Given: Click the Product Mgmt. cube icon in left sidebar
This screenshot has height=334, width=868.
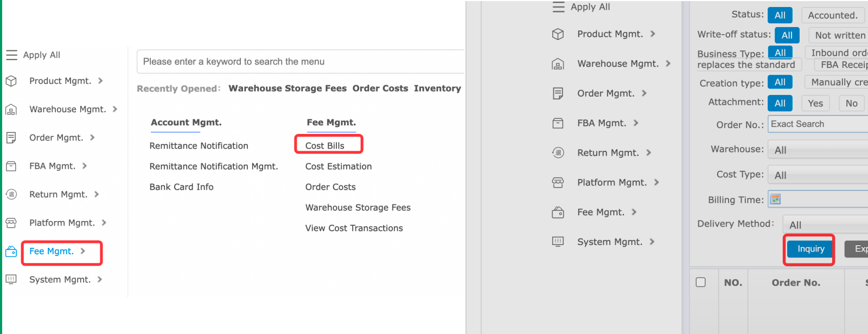Looking at the screenshot, I should point(11,81).
